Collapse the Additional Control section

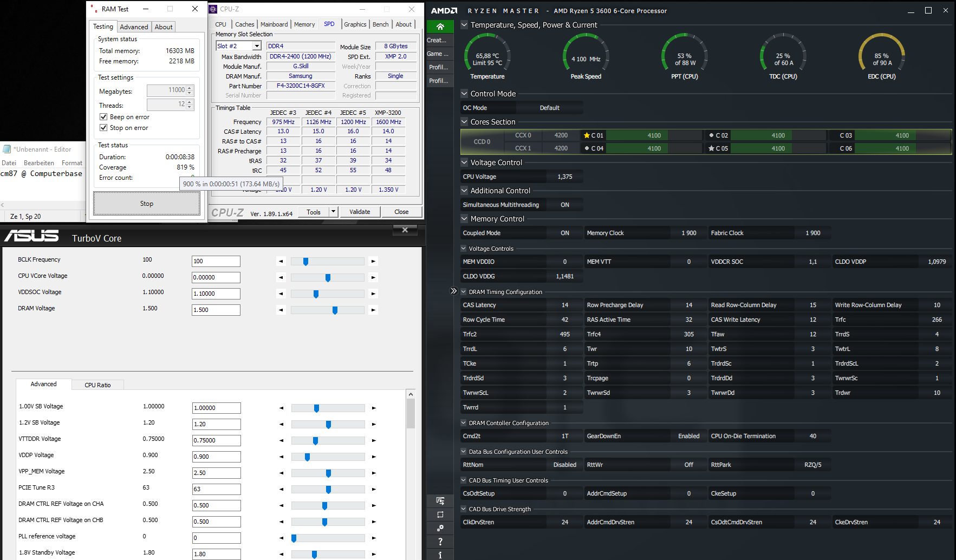tap(464, 191)
